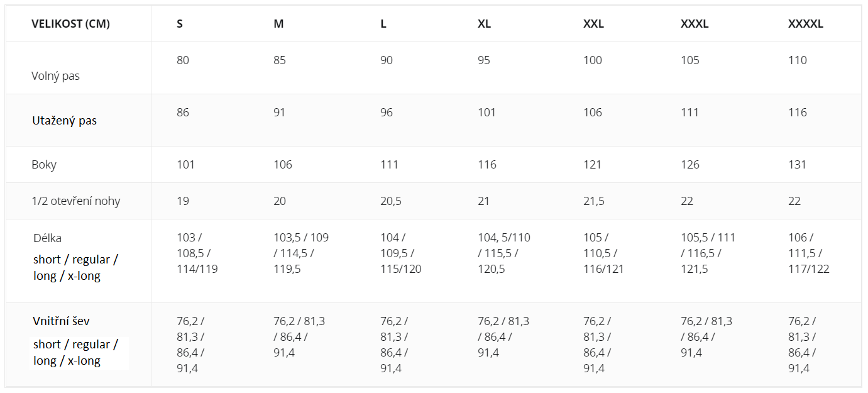868x393 pixels.
Task: Select the XL size column header
Action: click(484, 24)
